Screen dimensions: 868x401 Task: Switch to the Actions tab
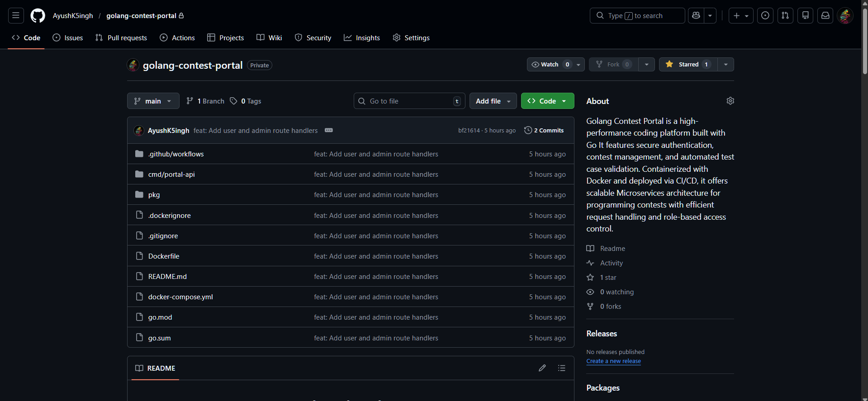coord(177,38)
